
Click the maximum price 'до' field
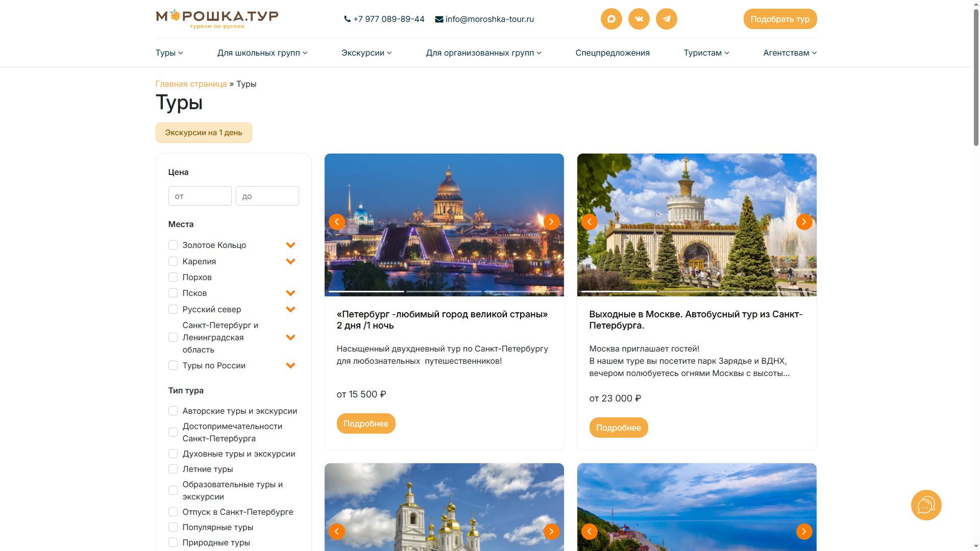click(x=267, y=196)
